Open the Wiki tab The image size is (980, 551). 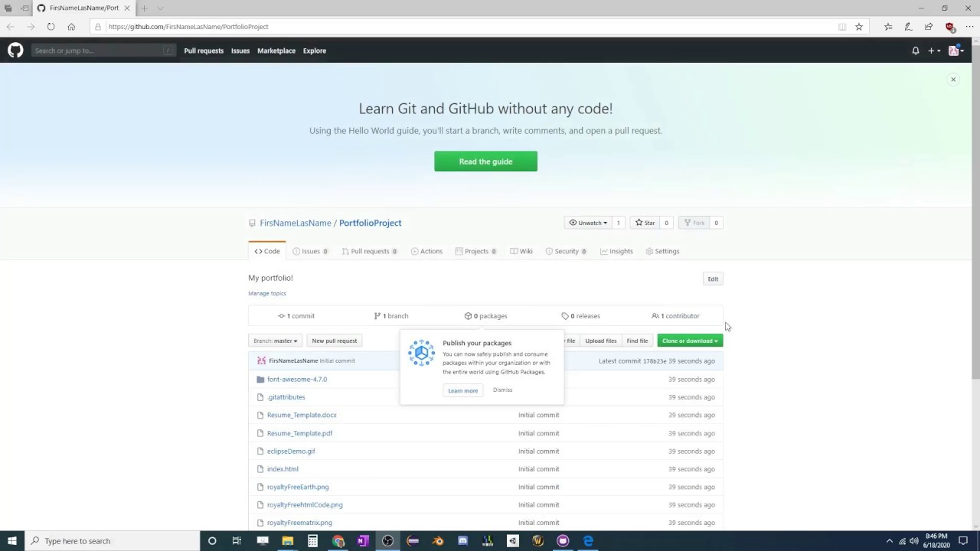pyautogui.click(x=521, y=251)
